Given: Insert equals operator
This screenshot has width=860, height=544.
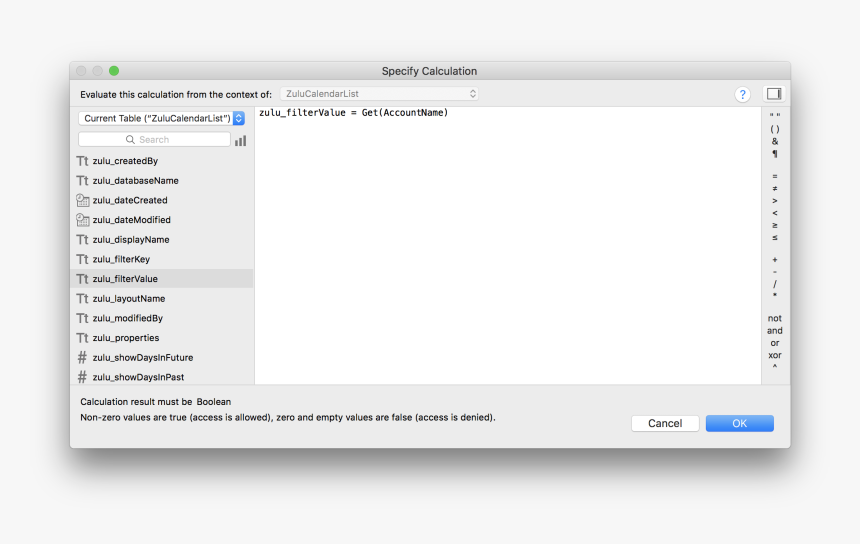Looking at the screenshot, I should [x=774, y=177].
